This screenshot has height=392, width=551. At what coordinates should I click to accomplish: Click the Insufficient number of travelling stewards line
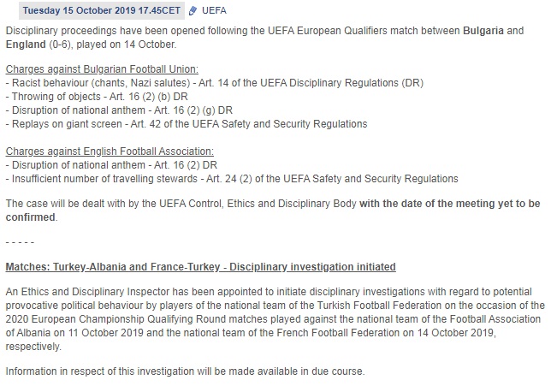(x=232, y=179)
